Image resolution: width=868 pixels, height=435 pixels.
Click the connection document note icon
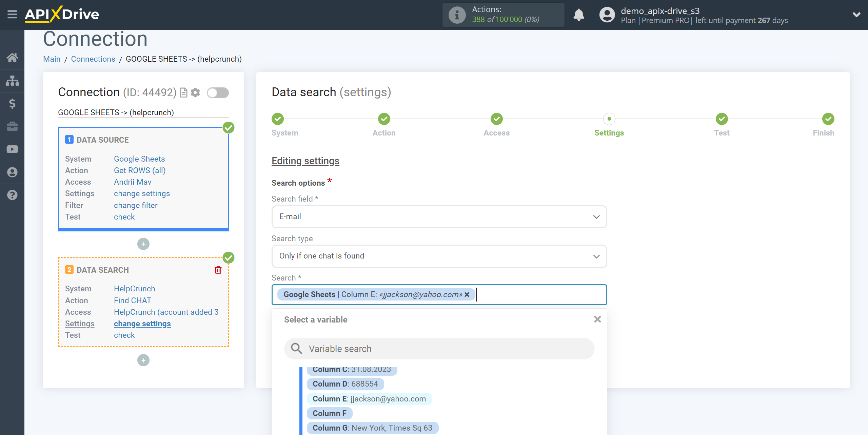(183, 92)
